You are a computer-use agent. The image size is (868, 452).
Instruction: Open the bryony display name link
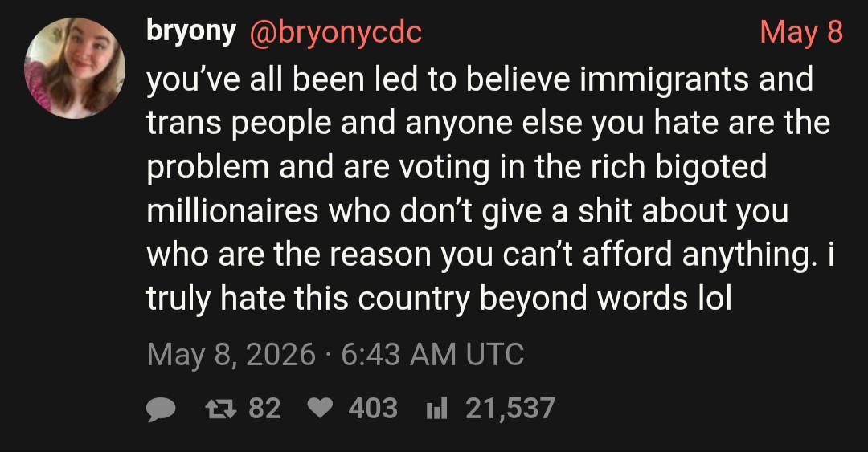[191, 31]
